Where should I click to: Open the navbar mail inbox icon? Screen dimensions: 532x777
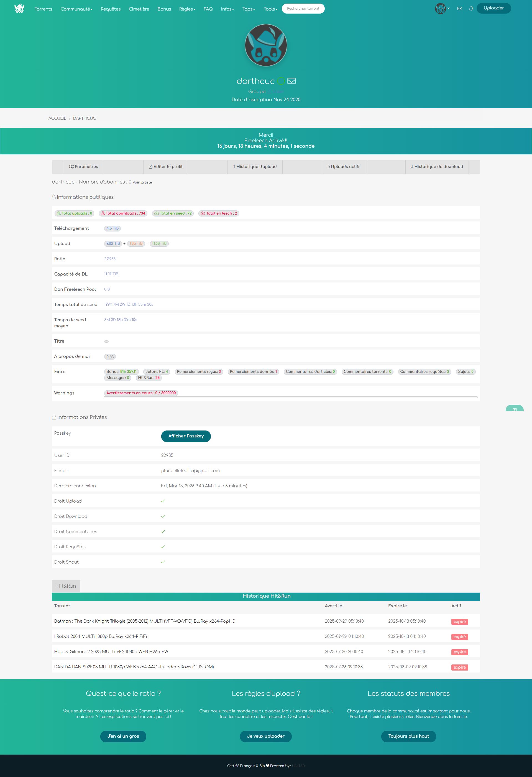click(x=459, y=8)
